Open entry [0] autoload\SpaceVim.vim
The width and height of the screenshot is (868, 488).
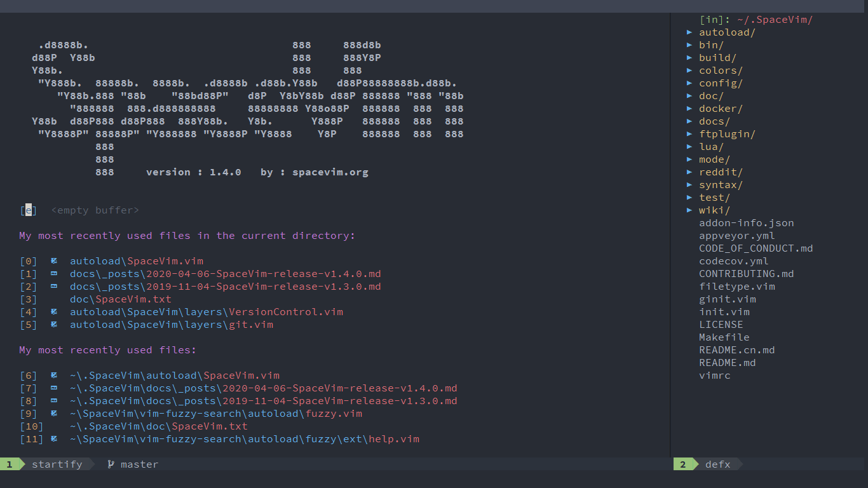click(x=111, y=261)
